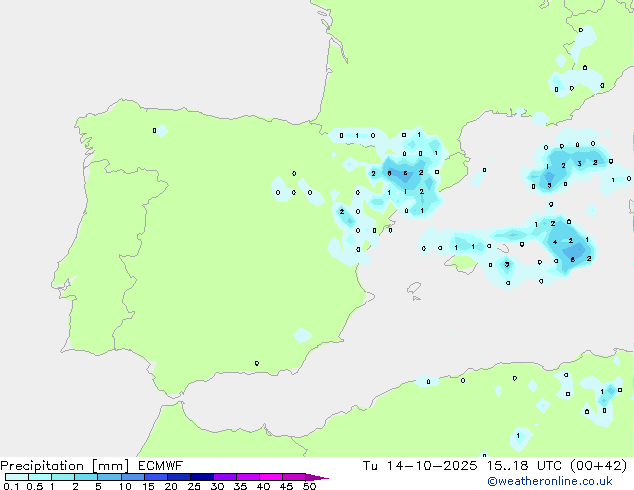Click the green Mallorca island on the map
Image resolution: width=634 pixels, height=490 pixels.
(462, 262)
